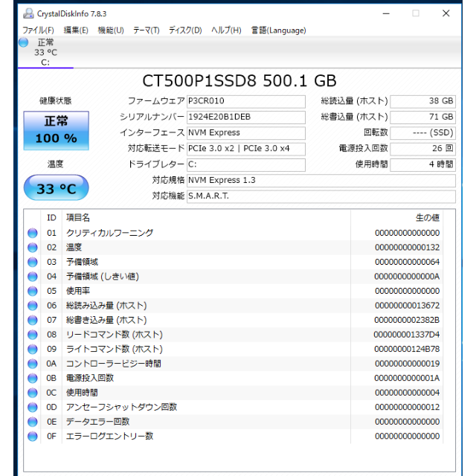The height and width of the screenshot is (476, 476).
Task: Click status icon for データエラー回数 row
Action: [x=33, y=422]
